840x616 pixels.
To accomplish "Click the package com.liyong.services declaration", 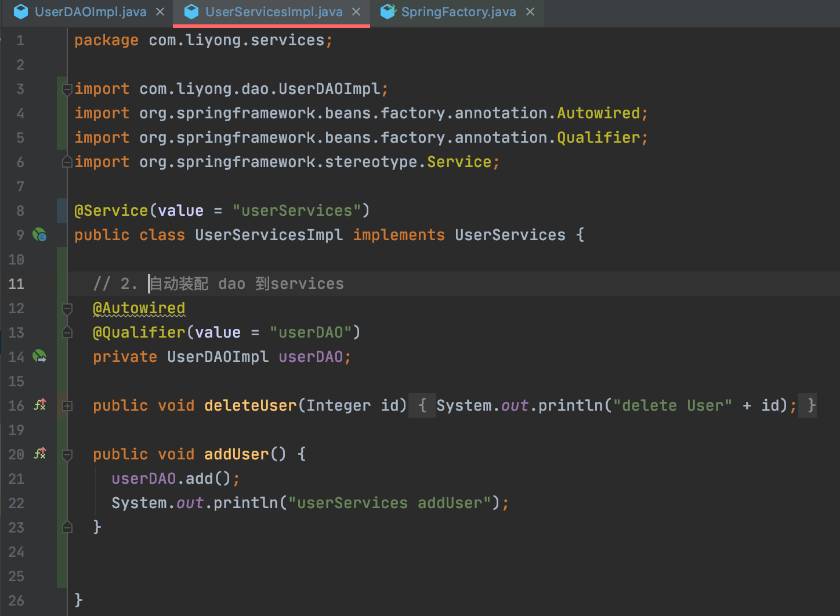I will click(x=203, y=41).
